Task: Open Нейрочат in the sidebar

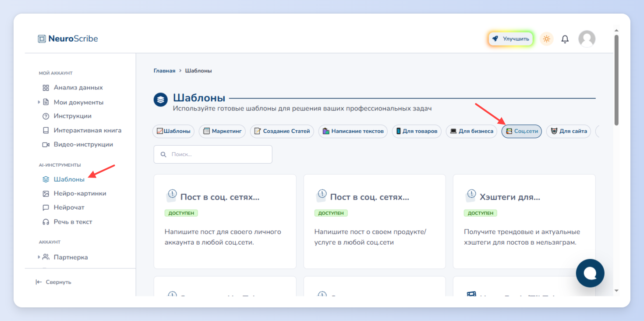Action: tap(64, 207)
